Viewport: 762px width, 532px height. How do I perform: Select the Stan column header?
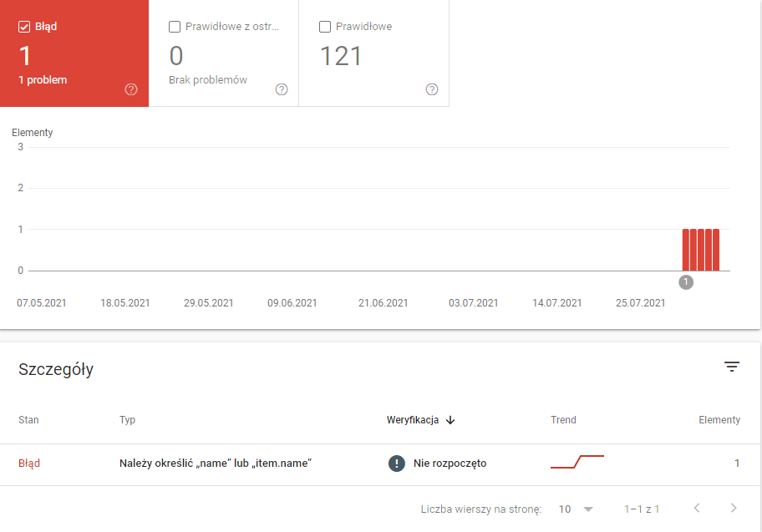28,420
